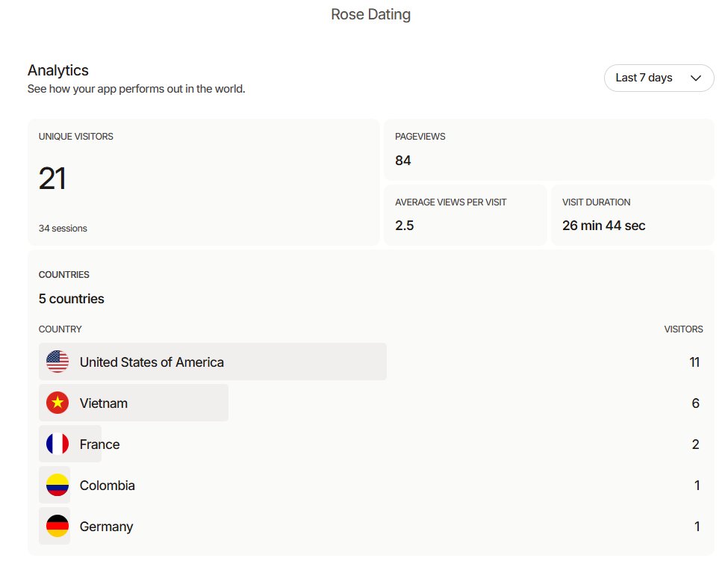This screenshot has height=564, width=728.
Task: Click the Rose Dating title
Action: [370, 14]
